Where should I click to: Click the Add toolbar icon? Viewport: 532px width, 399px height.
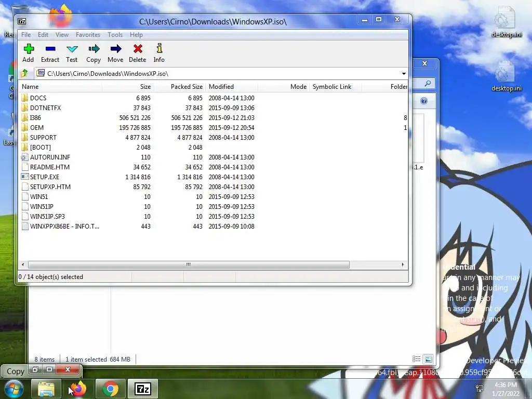point(29,49)
